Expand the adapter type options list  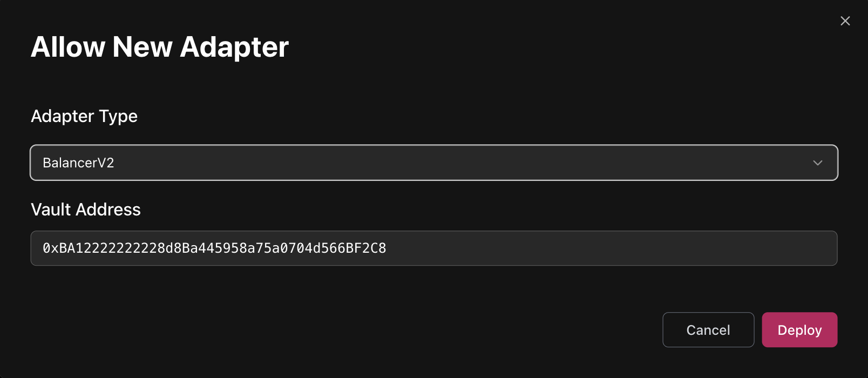tap(433, 163)
